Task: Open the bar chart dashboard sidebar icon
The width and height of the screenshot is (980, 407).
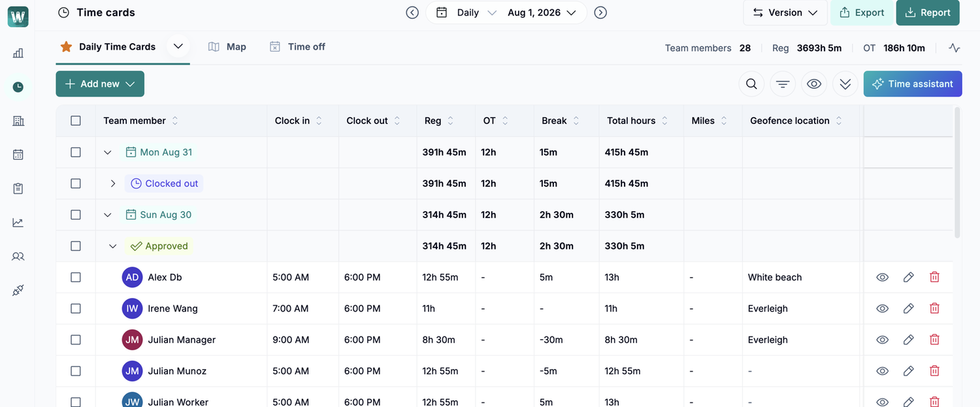Action: click(18, 54)
